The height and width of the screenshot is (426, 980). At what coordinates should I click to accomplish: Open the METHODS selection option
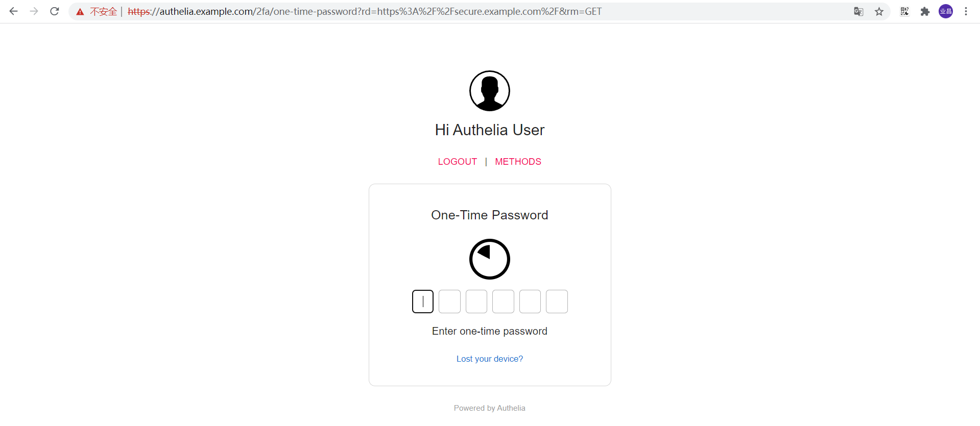point(518,162)
